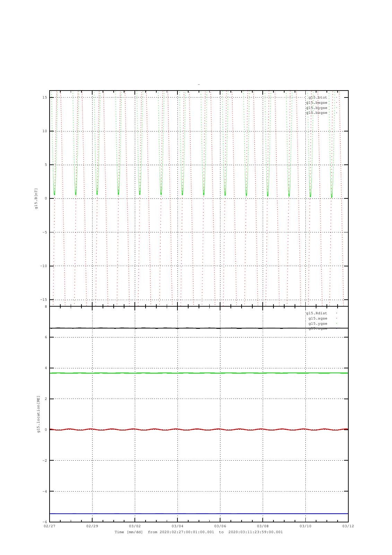
Task: Select the 03/06 date tick label
Action: (220, 526)
